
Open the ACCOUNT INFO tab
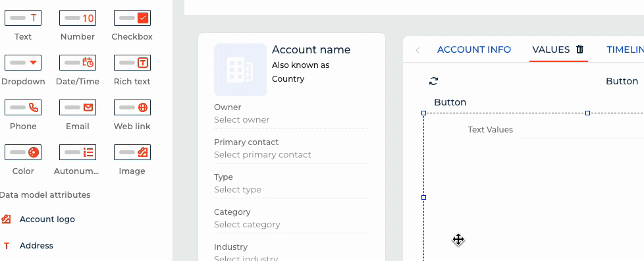coord(474,49)
